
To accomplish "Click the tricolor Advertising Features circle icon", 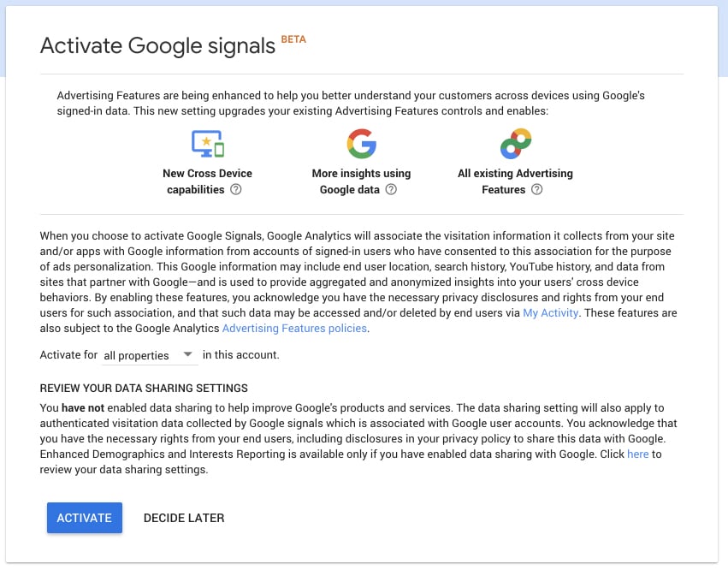I will click(515, 143).
